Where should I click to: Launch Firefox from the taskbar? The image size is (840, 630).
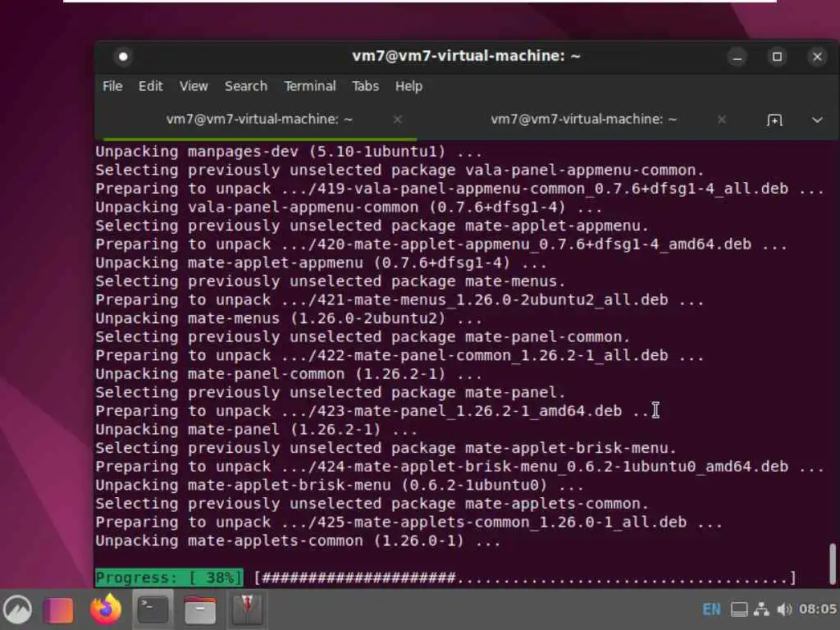point(105,609)
